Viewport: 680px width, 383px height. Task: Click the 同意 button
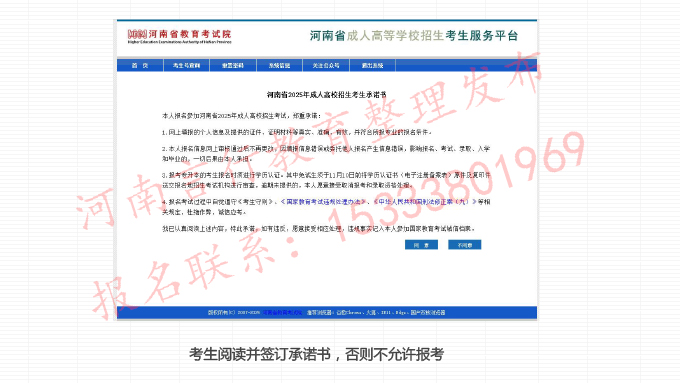point(421,245)
